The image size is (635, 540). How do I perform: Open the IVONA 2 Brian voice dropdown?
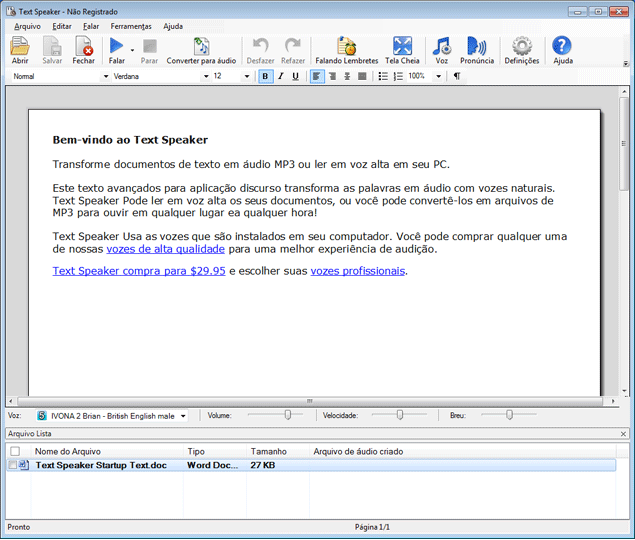[x=183, y=415]
